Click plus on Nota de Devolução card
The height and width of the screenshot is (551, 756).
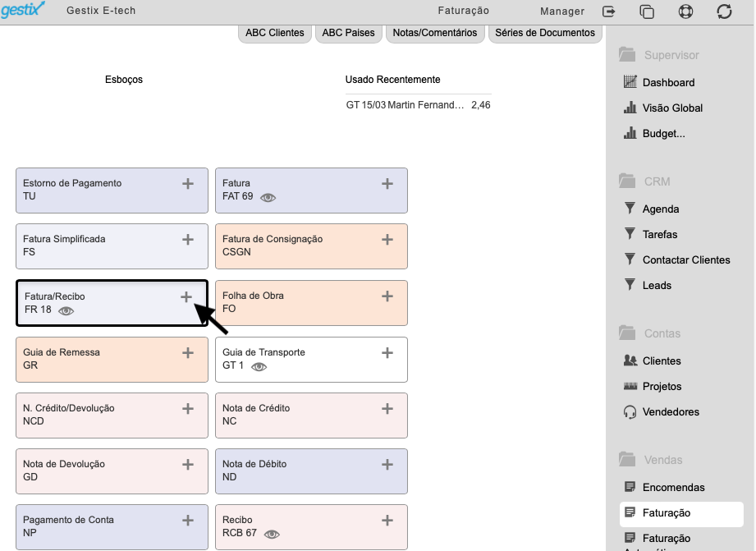coord(188,465)
